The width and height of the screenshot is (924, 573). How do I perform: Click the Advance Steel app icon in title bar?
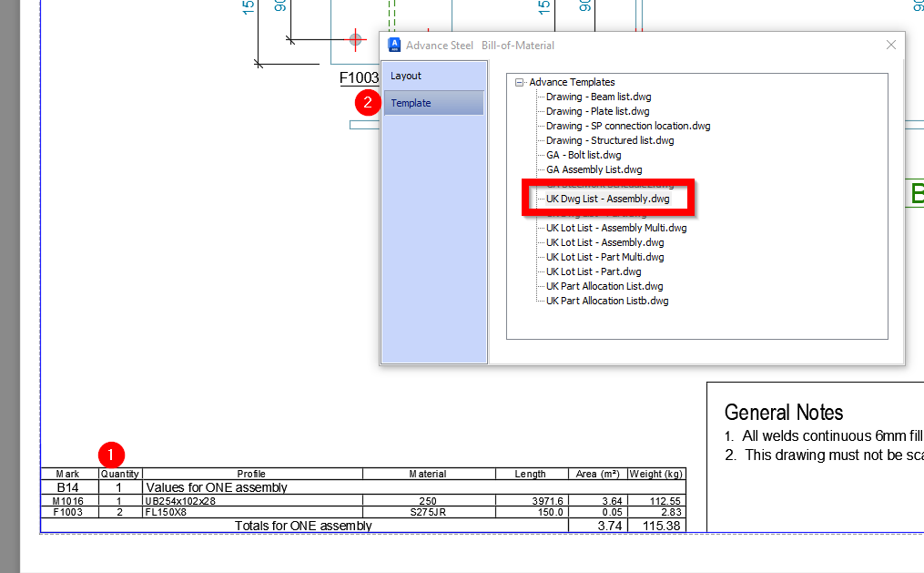(x=394, y=45)
